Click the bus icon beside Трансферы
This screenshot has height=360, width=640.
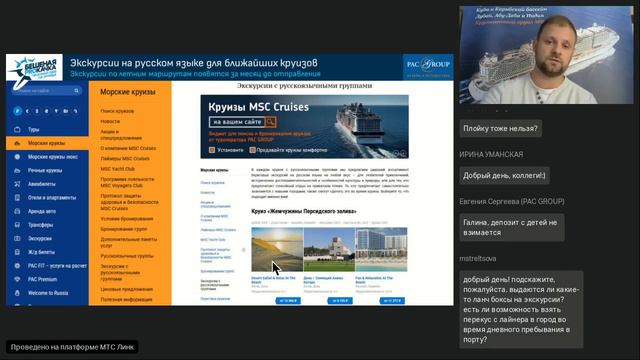coord(17,225)
